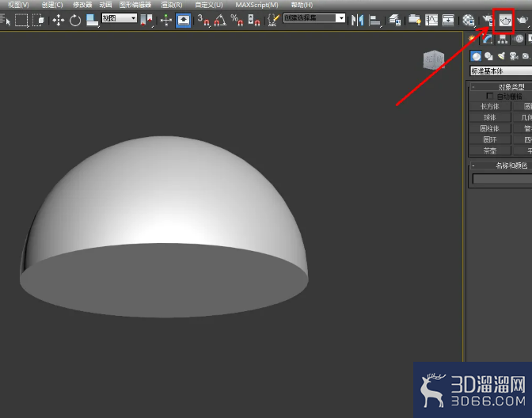Activate the Select and Rotate tool

coord(75,20)
